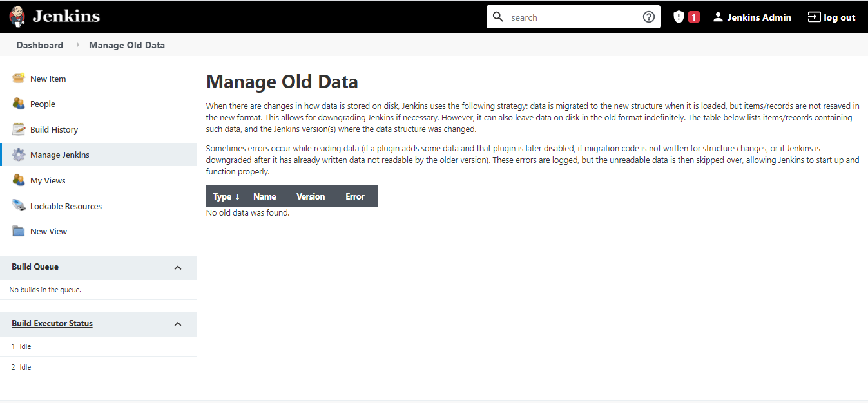The image size is (868, 403).
Task: Click the Build History notepad icon
Action: click(19, 129)
